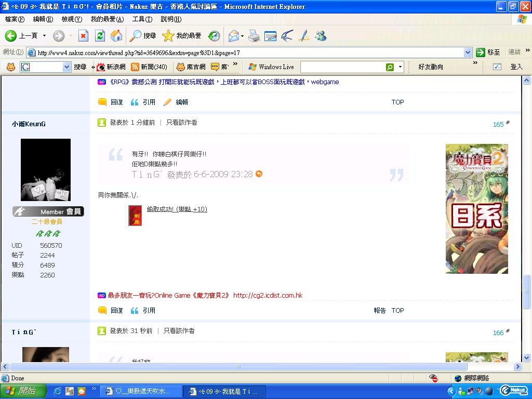Click the 移至 Go button
Screen dimensions: 532x399
click(488, 52)
